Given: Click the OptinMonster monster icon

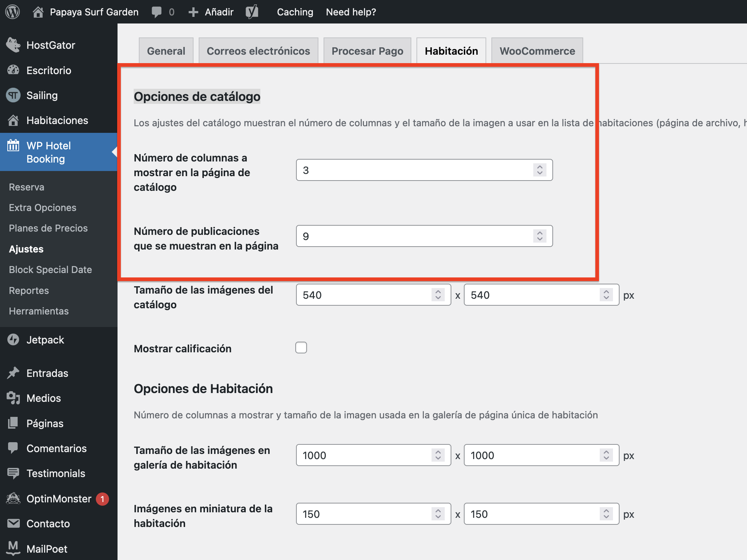Looking at the screenshot, I should (x=13, y=498).
